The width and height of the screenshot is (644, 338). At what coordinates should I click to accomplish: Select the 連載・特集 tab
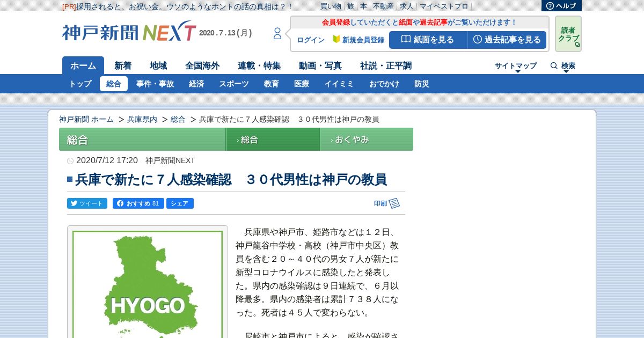259,65
